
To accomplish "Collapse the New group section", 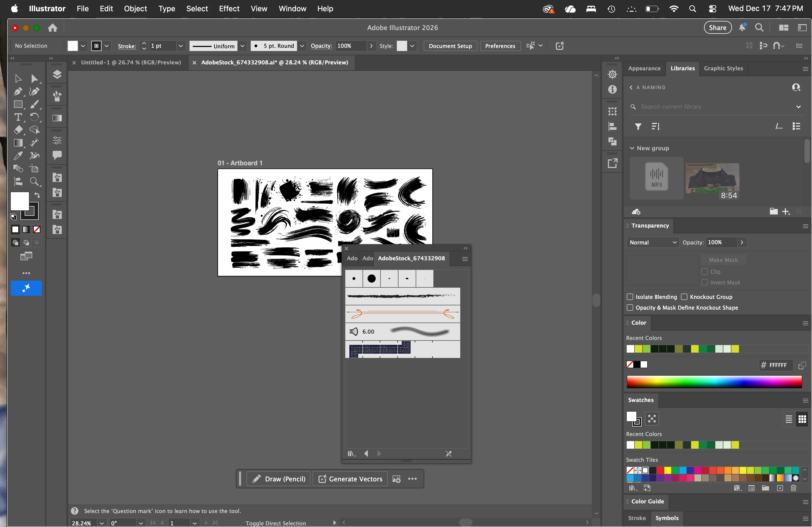I will point(632,148).
